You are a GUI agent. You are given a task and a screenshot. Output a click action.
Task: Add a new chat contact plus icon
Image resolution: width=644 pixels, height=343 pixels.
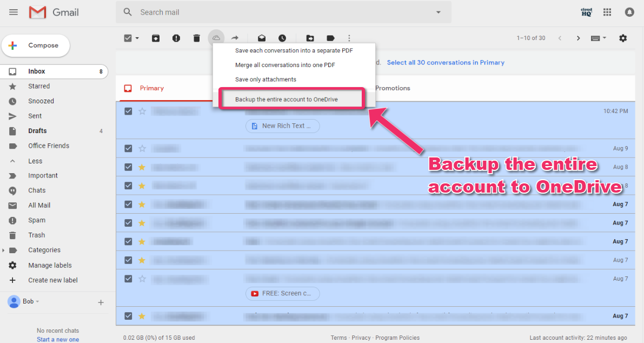click(101, 303)
